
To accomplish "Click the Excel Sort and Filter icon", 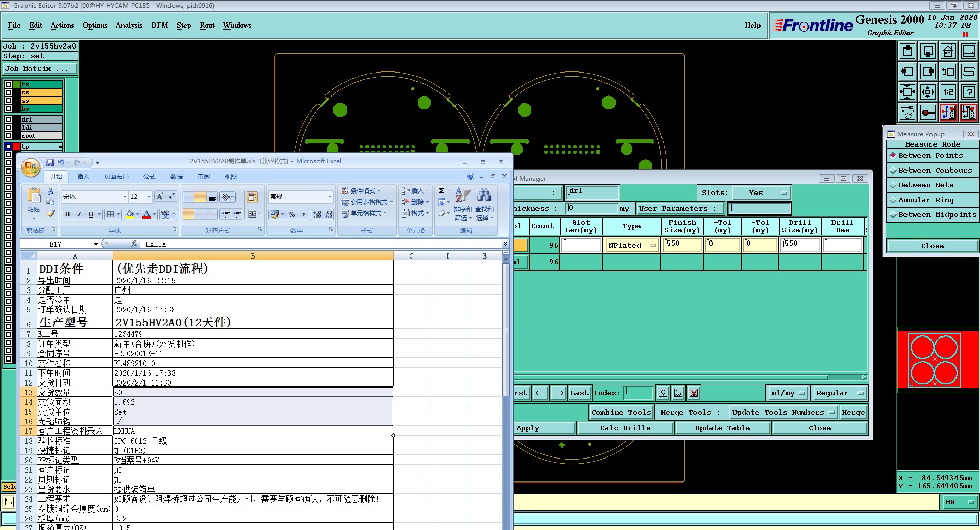I will point(462,195).
